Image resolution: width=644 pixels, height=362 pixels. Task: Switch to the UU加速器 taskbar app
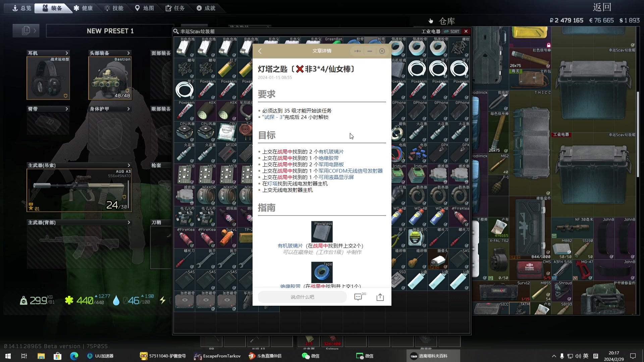point(101,356)
